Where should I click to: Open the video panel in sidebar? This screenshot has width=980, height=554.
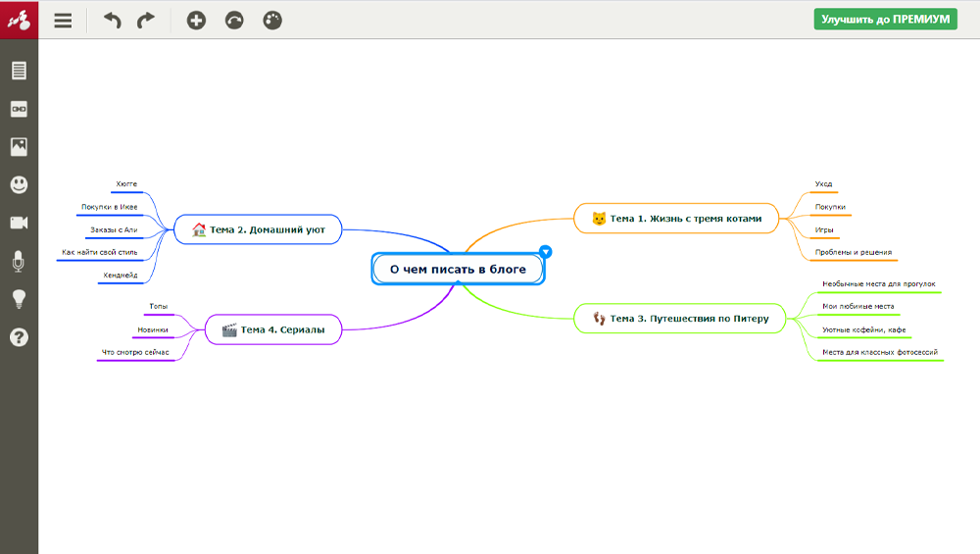tap(19, 223)
